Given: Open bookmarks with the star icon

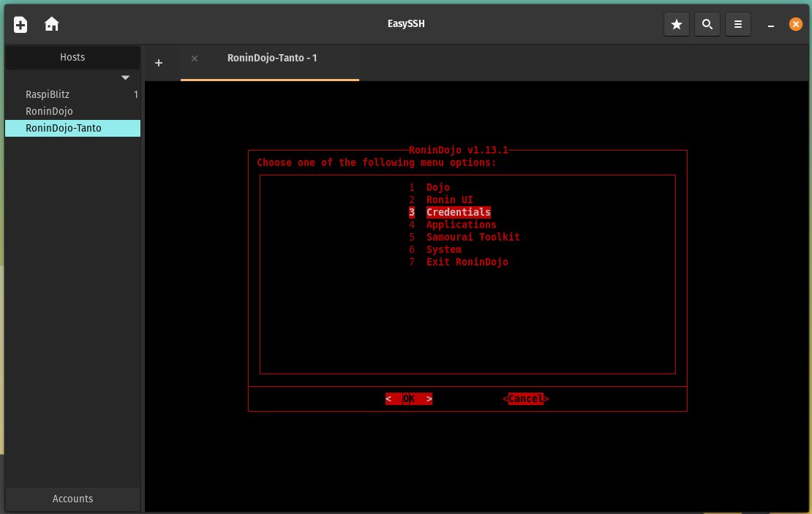Looking at the screenshot, I should pyautogui.click(x=677, y=24).
